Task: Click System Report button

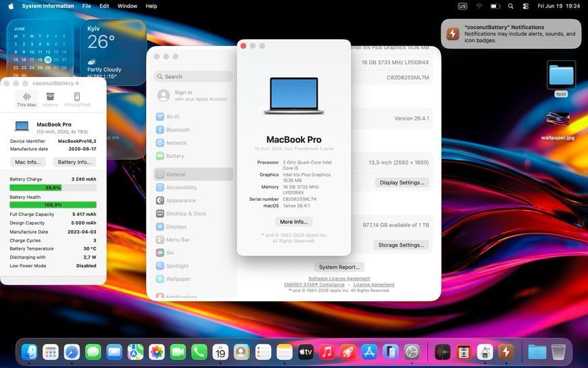Action: 339,267
